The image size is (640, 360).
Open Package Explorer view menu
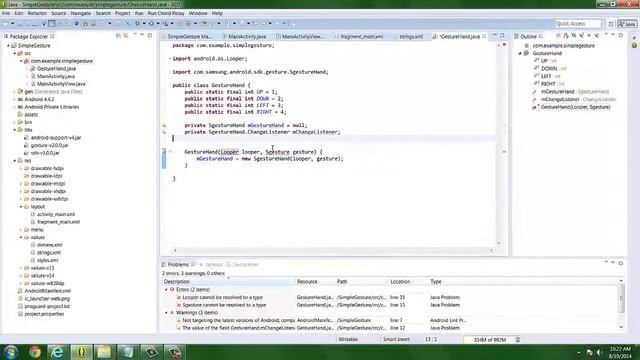pos(135,35)
